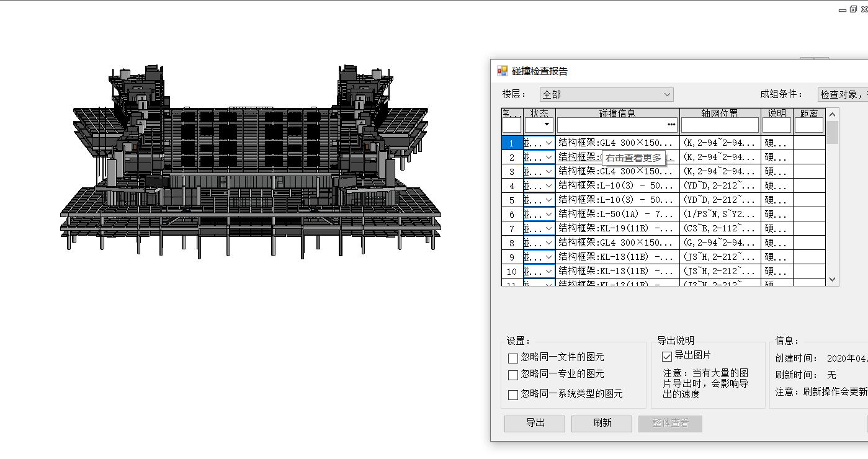The width and height of the screenshot is (868, 459).
Task: Click grid position cell (C3~B,2-112~
Action: pyautogui.click(x=720, y=228)
